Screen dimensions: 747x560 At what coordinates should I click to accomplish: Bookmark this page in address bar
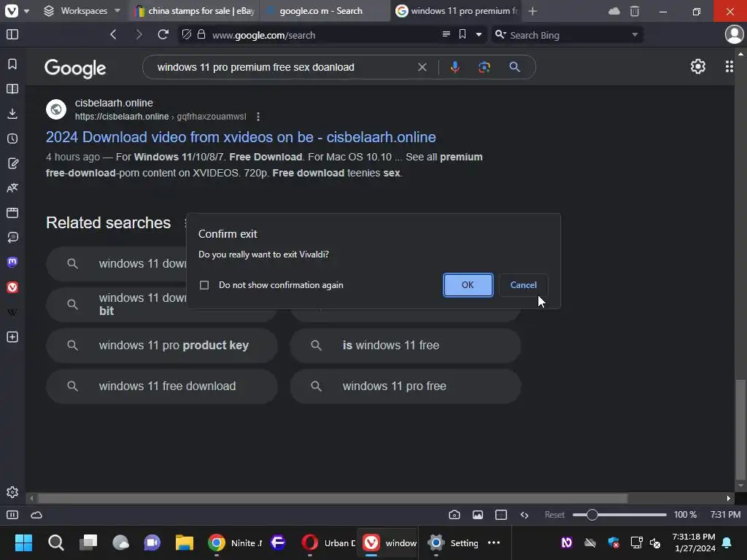click(462, 34)
